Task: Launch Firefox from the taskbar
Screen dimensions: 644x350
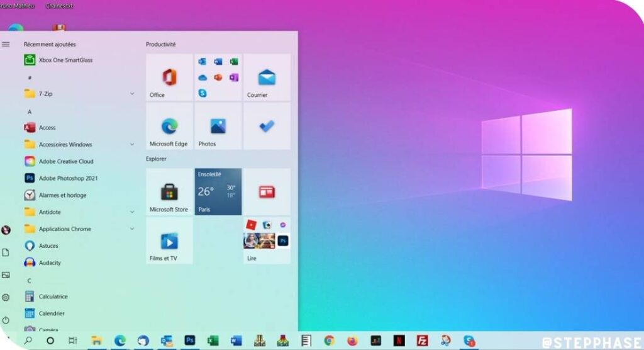Action: click(x=352, y=341)
